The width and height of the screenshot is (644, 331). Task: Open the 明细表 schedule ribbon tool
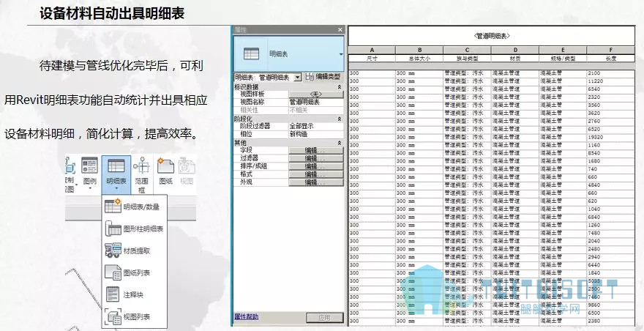(x=116, y=174)
